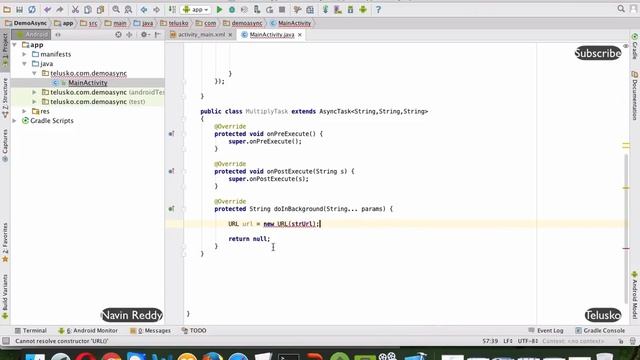Expand telusko.com.demoasync (test) package
This screenshot has width=640, height=360.
point(34,102)
